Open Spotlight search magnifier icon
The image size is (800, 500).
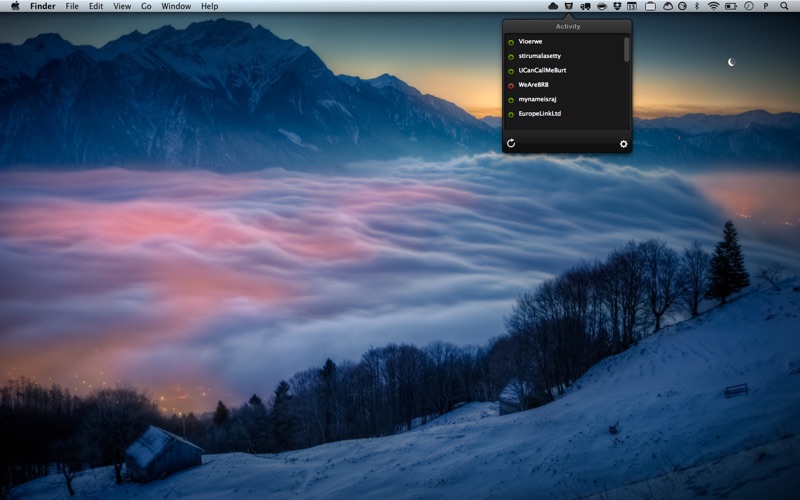coord(784,6)
